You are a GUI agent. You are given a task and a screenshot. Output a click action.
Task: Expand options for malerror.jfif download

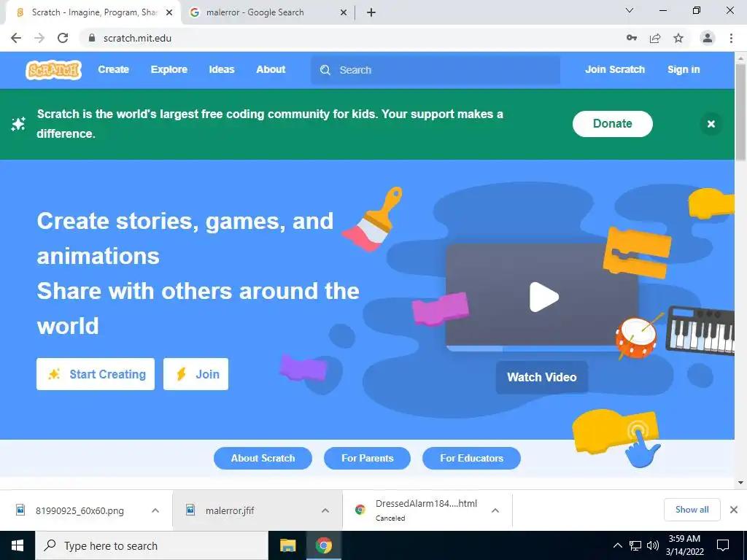pos(325,510)
